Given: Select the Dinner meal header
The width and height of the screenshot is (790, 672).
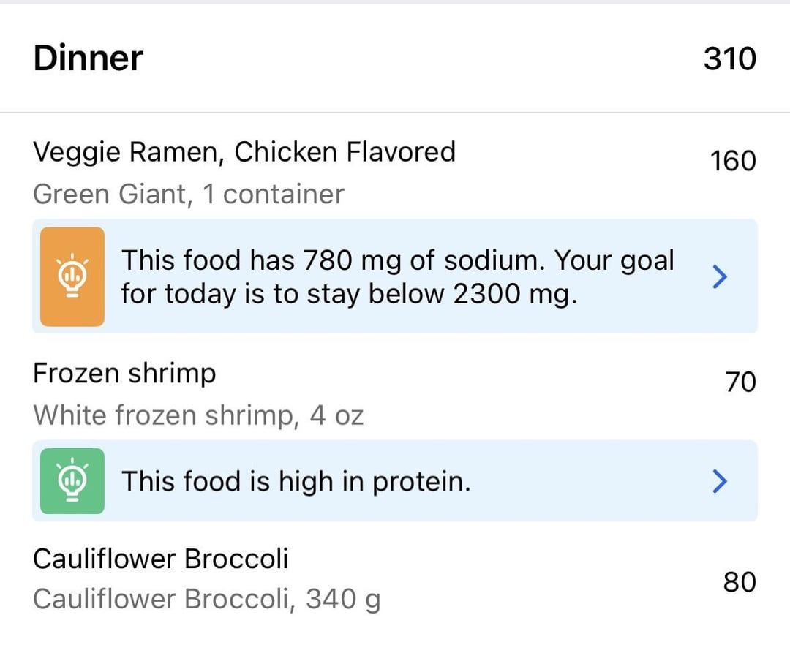Looking at the screenshot, I should pos(89,58).
